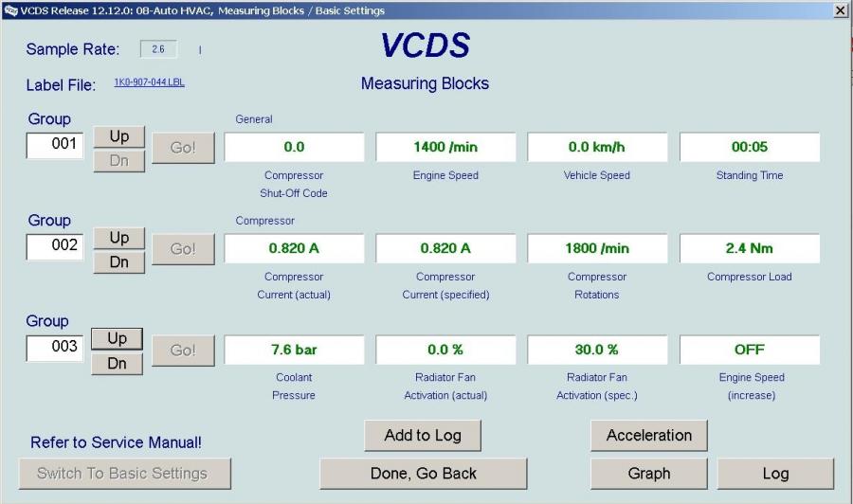Click the VCDS title bar app icon
The width and height of the screenshot is (853, 504).
pos(10,9)
